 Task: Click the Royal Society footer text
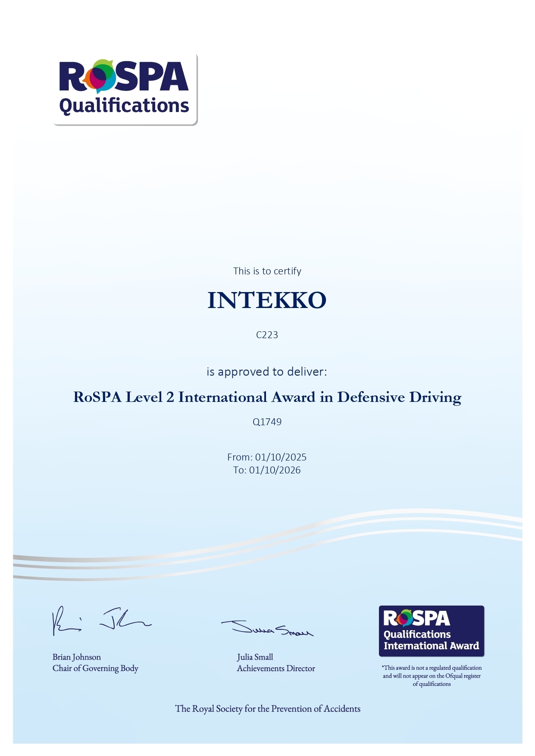tap(267, 709)
